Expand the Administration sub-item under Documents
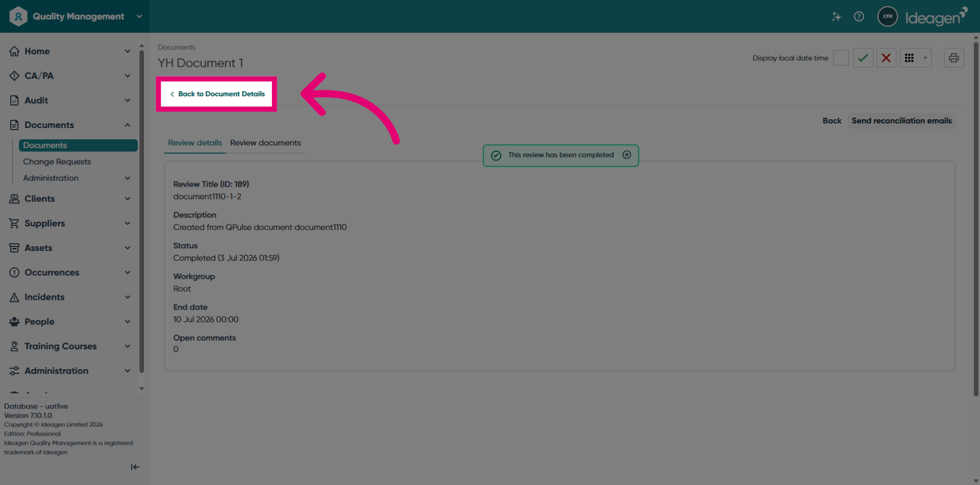This screenshot has height=485, width=980. [128, 178]
